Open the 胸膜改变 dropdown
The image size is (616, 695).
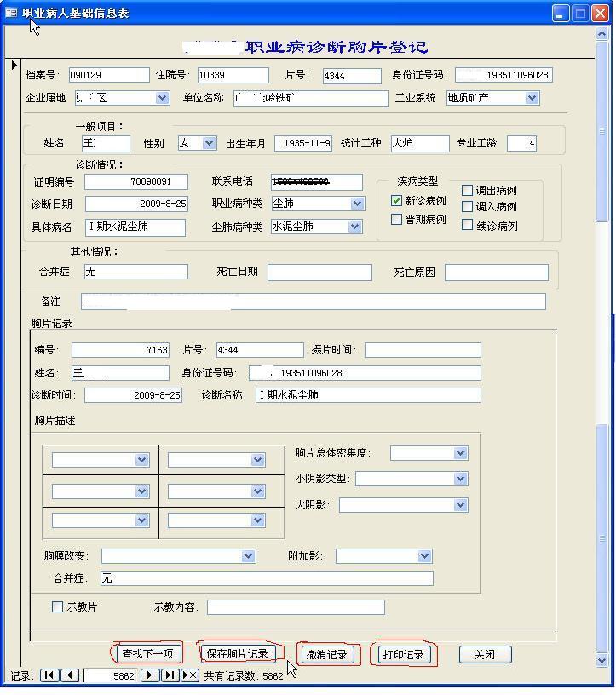pos(248,556)
